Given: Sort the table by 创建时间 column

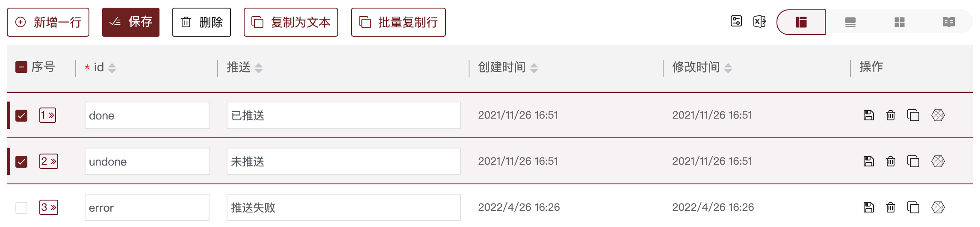Looking at the screenshot, I should tap(534, 68).
